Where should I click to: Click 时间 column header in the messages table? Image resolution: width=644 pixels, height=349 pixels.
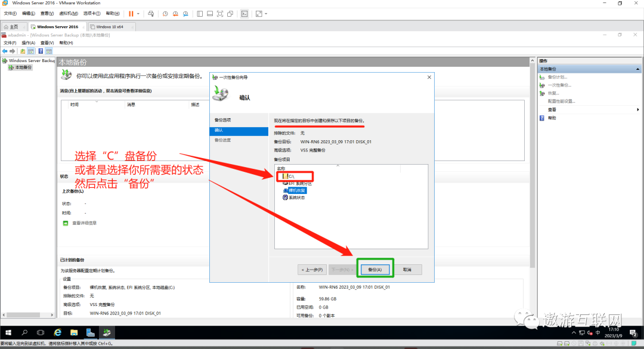tap(75, 105)
